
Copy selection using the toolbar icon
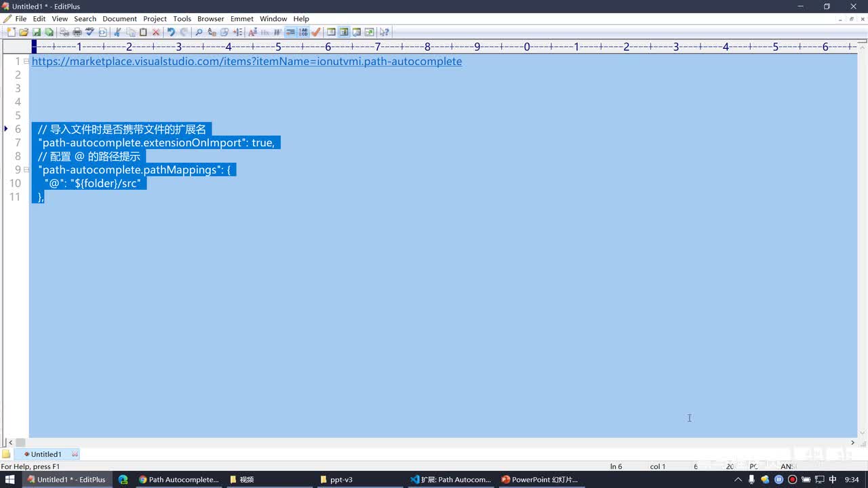(131, 32)
